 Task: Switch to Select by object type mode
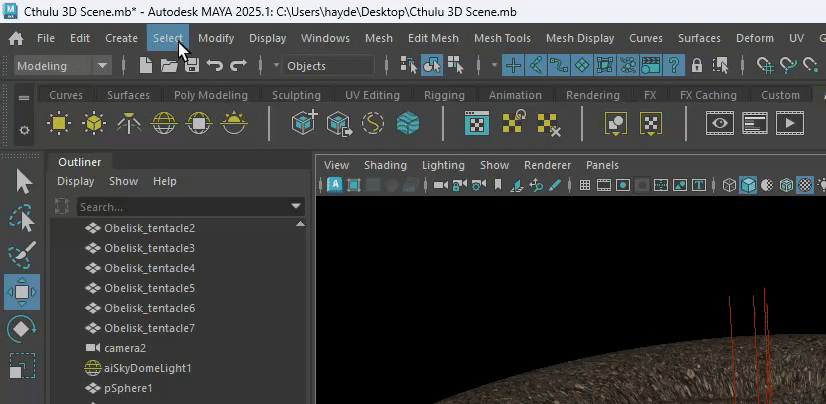point(432,65)
